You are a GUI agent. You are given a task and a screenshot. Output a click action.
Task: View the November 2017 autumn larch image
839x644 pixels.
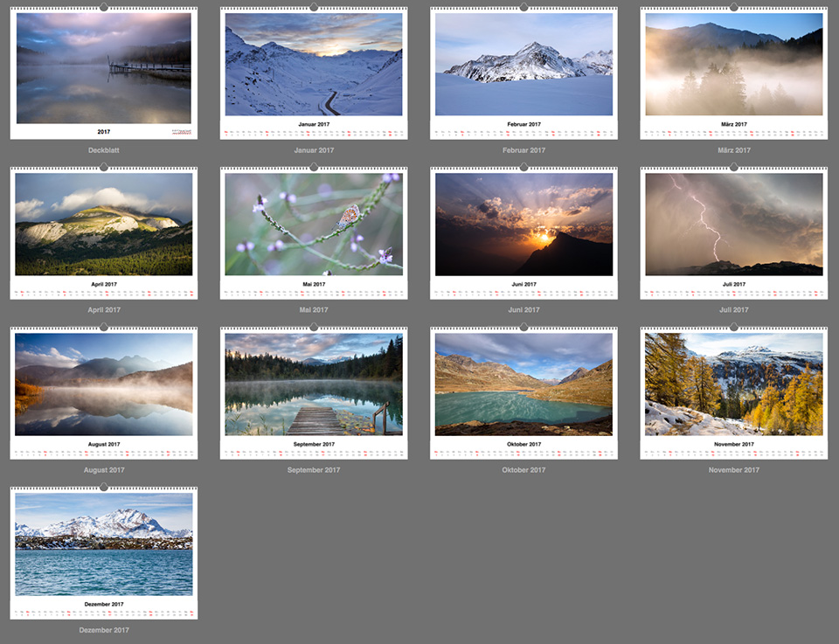[733, 385]
